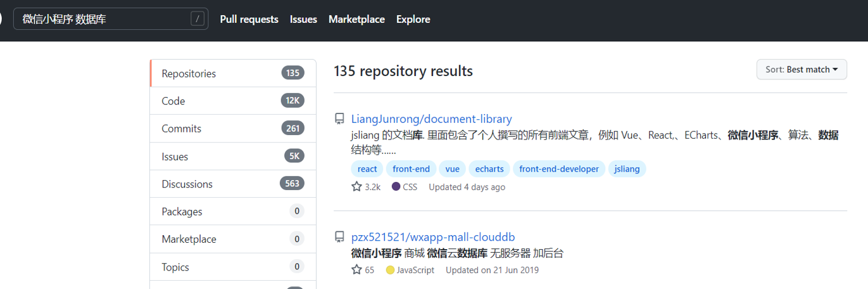The height and width of the screenshot is (289, 868).
Task: Click the '135 repository results' heading
Action: [403, 71]
